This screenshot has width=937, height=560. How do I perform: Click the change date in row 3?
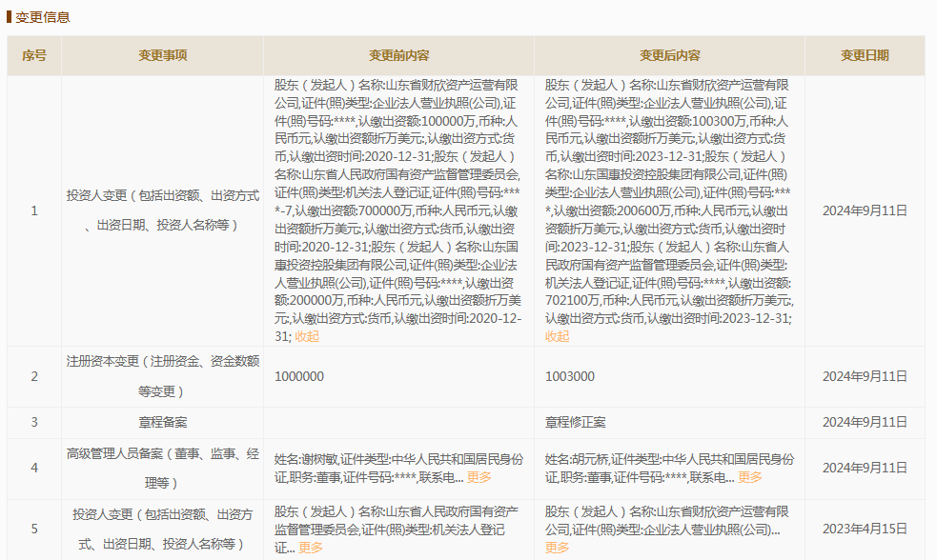pos(865,422)
